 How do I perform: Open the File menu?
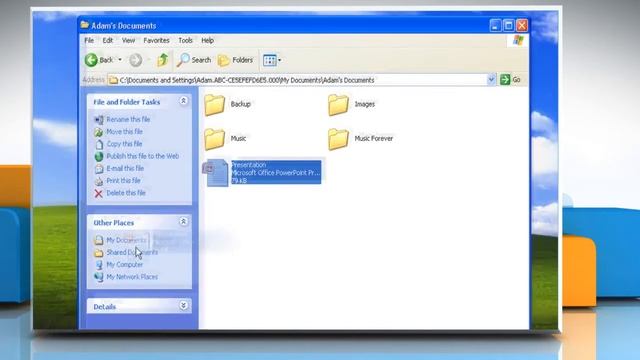(89, 40)
